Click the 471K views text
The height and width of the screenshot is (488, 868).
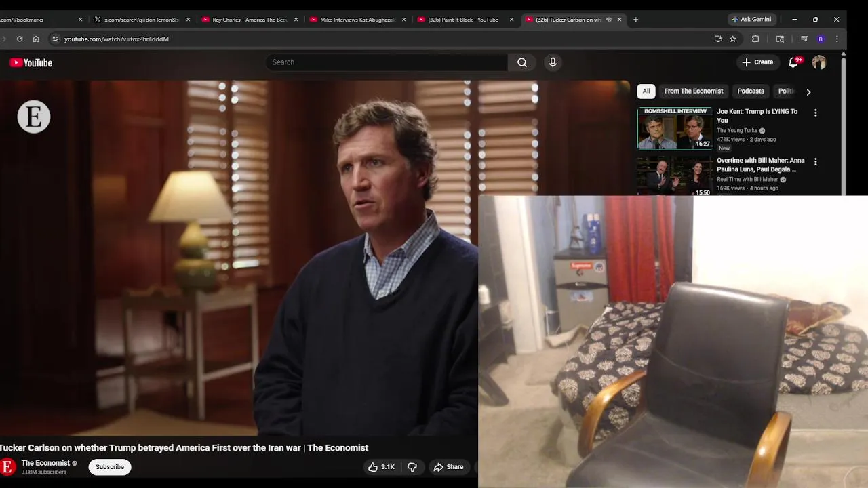click(731, 140)
